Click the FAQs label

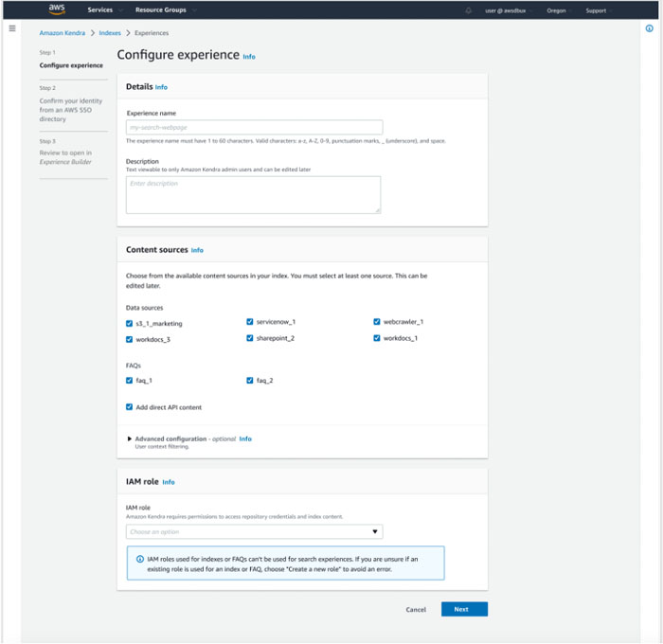[134, 366]
